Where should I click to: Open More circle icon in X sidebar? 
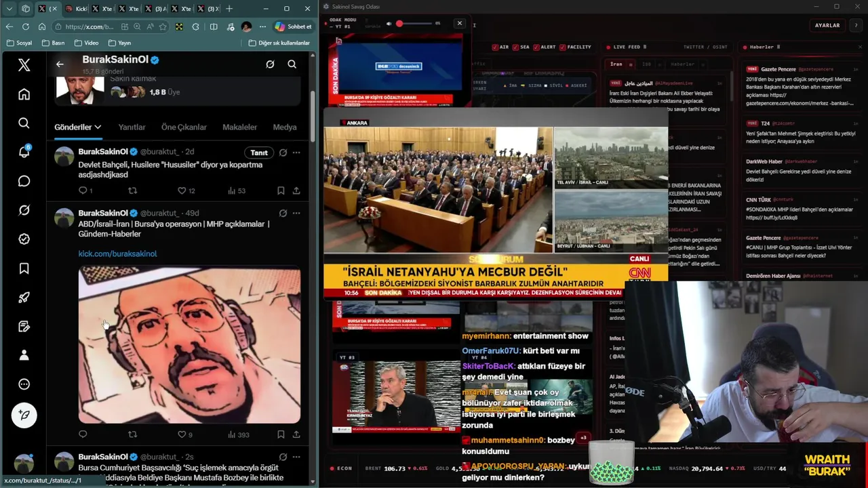tap(24, 384)
